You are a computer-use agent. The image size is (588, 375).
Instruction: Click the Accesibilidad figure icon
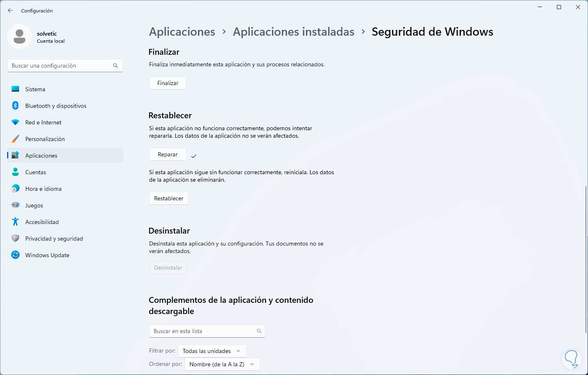click(x=15, y=222)
